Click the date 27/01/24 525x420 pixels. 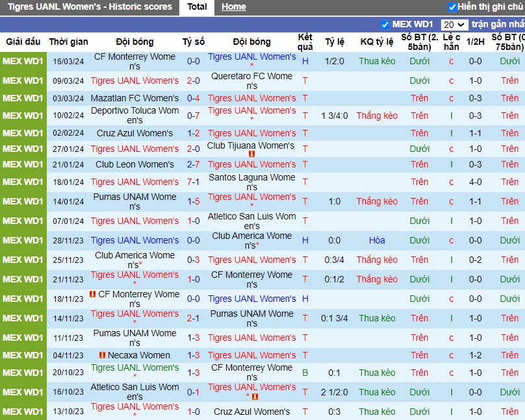tap(68, 149)
